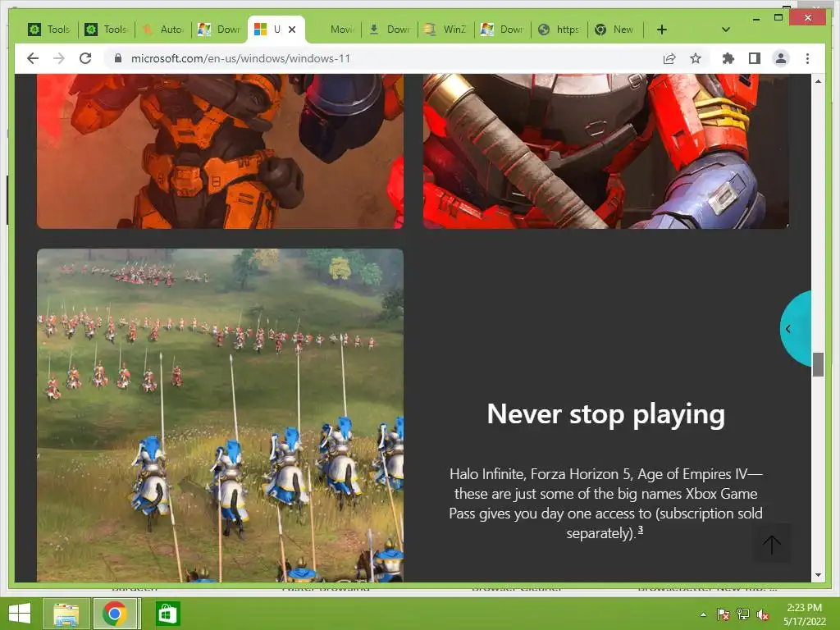Expand the tab search dropdown

(x=725, y=30)
